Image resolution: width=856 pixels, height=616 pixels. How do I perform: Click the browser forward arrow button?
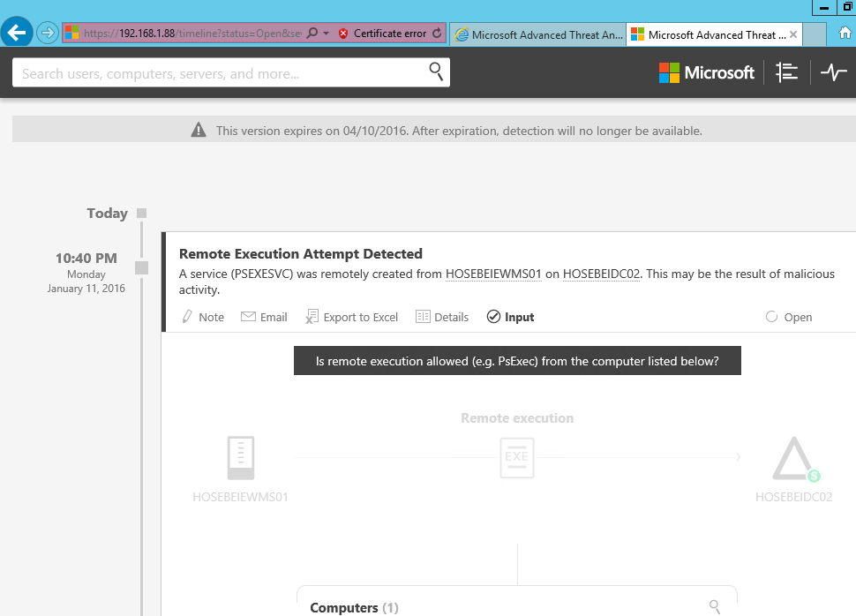[x=48, y=34]
